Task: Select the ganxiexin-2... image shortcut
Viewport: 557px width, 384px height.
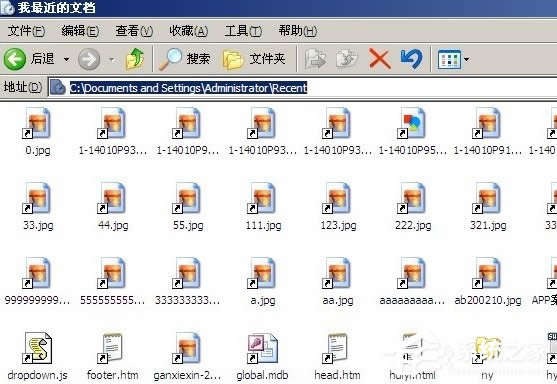Action: click(188, 357)
